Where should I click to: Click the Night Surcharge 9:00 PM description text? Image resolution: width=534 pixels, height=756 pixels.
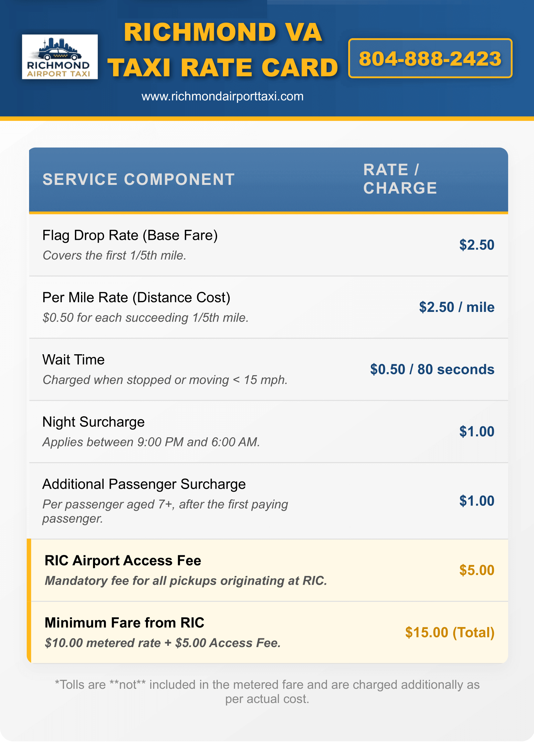[151, 442]
